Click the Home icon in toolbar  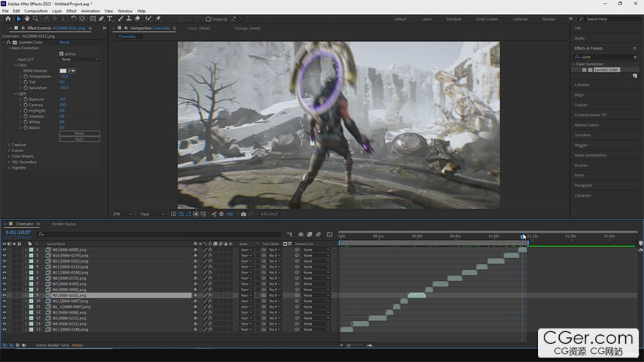[x=8, y=19]
